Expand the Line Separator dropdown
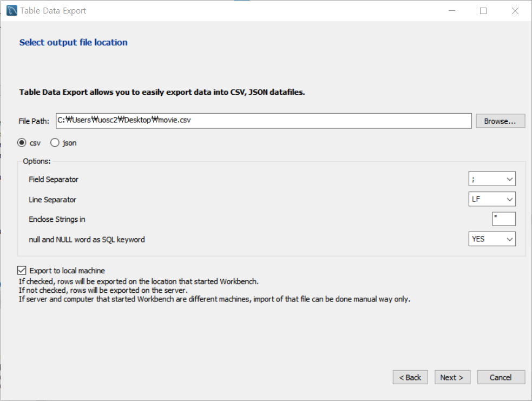 [492, 199]
